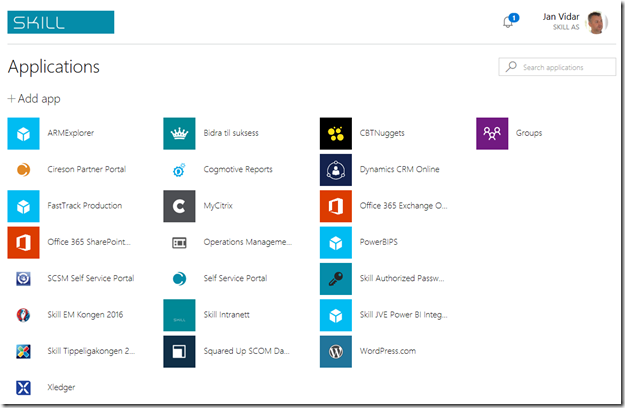Screen dimensions: 625x408
Task: Click the MyCitrix text link
Action: (x=218, y=206)
